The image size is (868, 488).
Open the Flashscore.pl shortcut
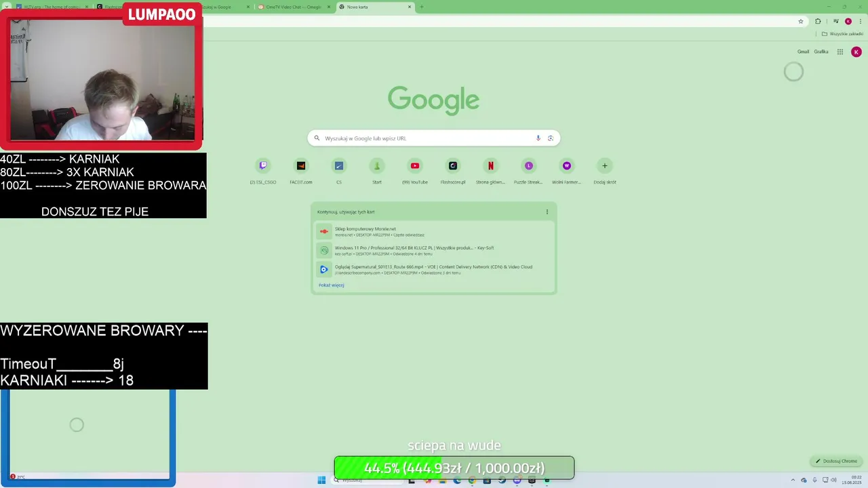point(453,171)
